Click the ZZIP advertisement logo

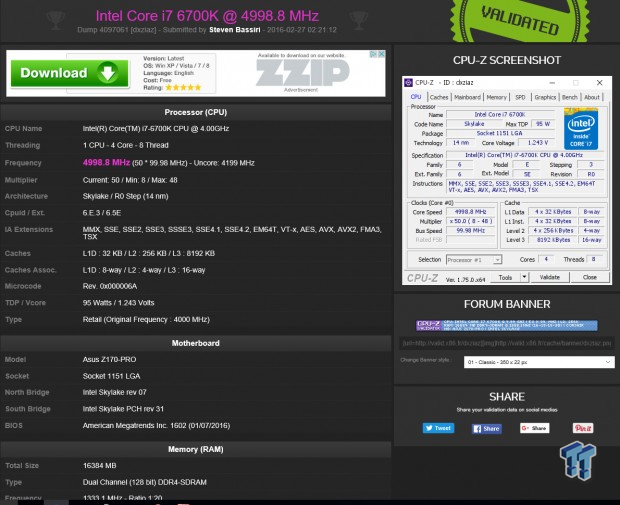[x=302, y=73]
